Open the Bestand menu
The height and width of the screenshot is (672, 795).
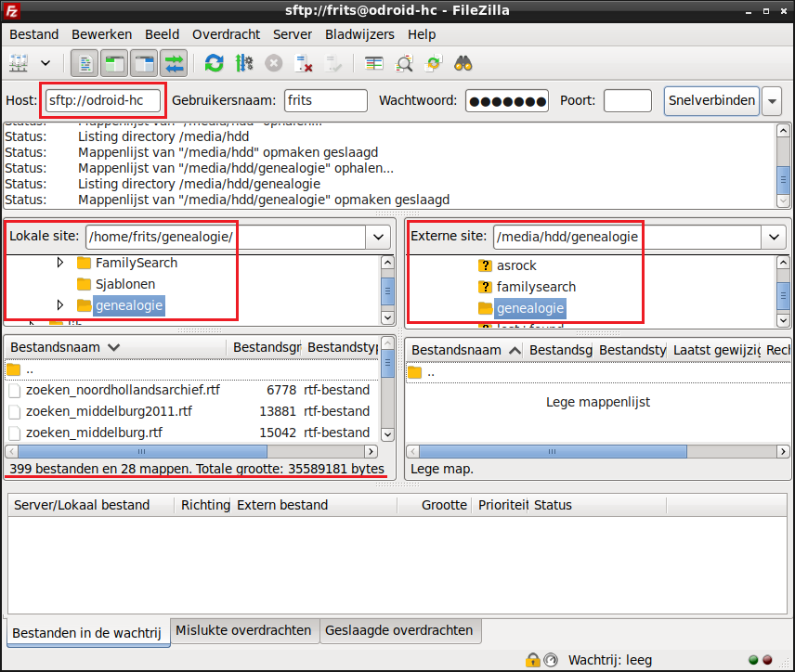[x=34, y=34]
